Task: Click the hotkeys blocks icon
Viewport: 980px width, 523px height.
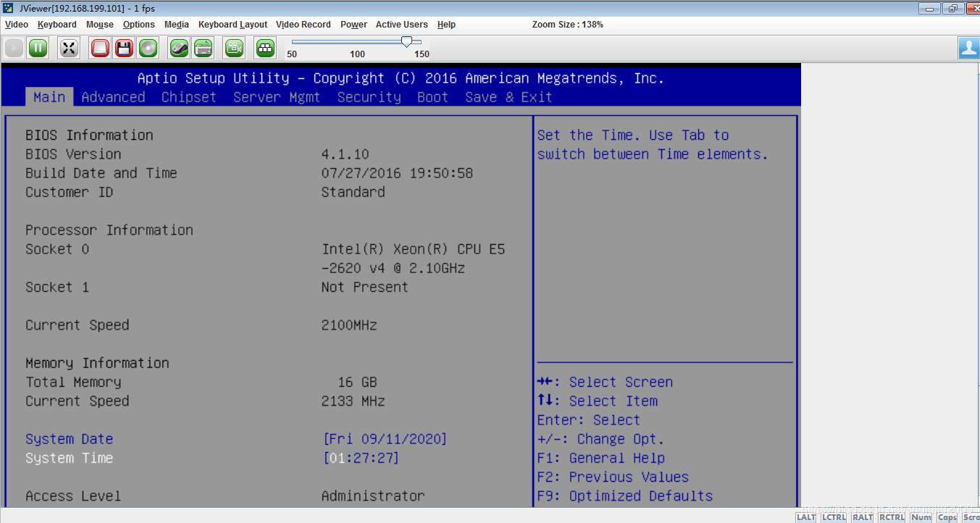Action: pyautogui.click(x=265, y=49)
